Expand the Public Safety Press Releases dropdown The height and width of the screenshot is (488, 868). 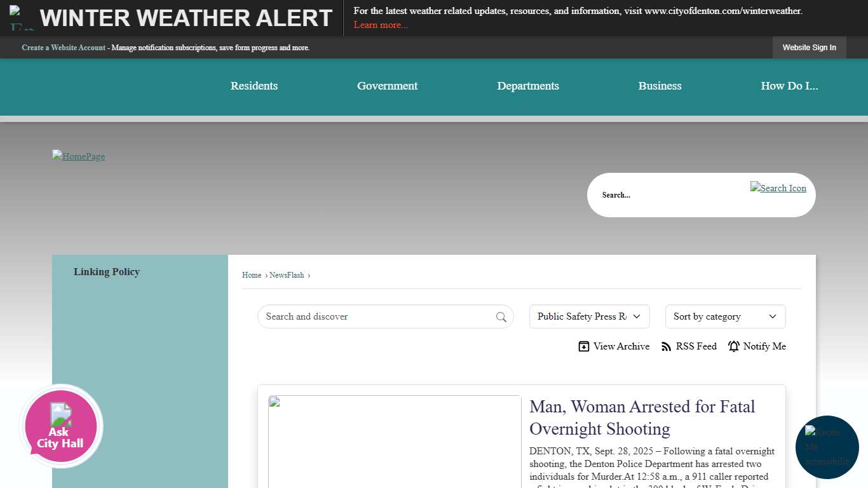(x=589, y=316)
